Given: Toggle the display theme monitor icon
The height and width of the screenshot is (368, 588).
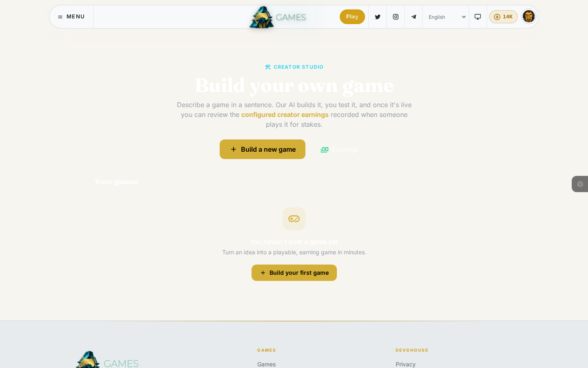Looking at the screenshot, I should click(478, 17).
